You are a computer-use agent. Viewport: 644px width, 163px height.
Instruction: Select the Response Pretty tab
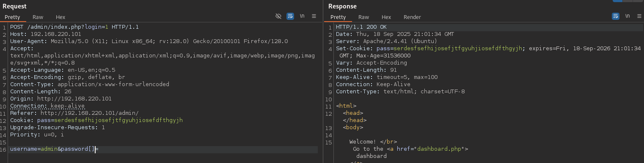[x=338, y=17]
